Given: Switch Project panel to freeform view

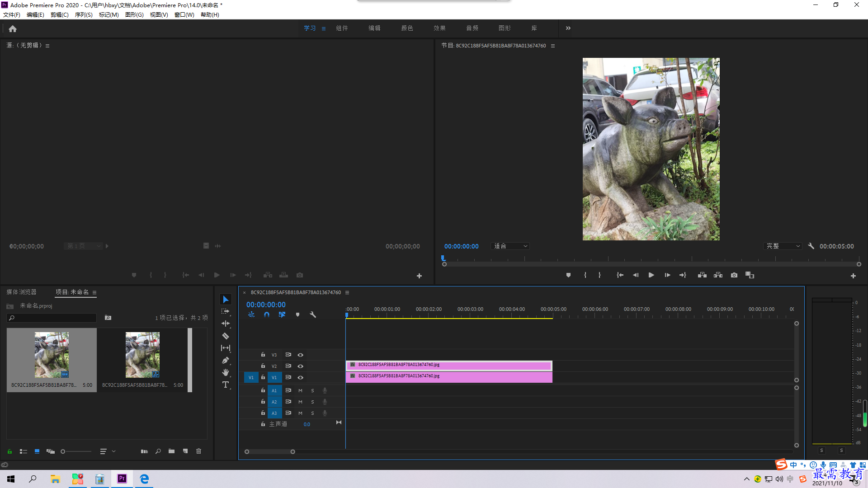Looking at the screenshot, I should (51, 451).
